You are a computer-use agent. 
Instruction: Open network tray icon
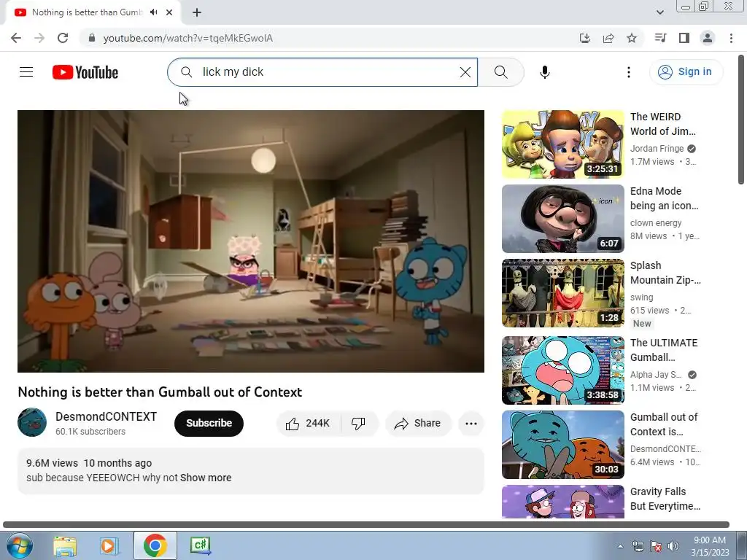coord(638,546)
